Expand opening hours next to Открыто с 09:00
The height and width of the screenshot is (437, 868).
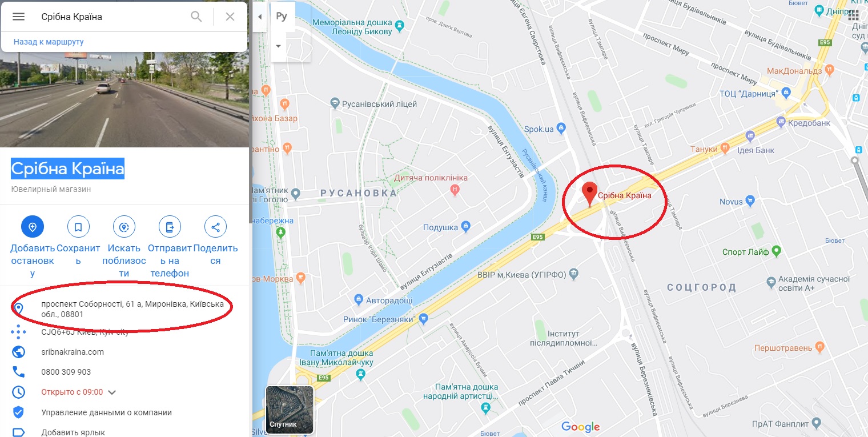(x=112, y=392)
